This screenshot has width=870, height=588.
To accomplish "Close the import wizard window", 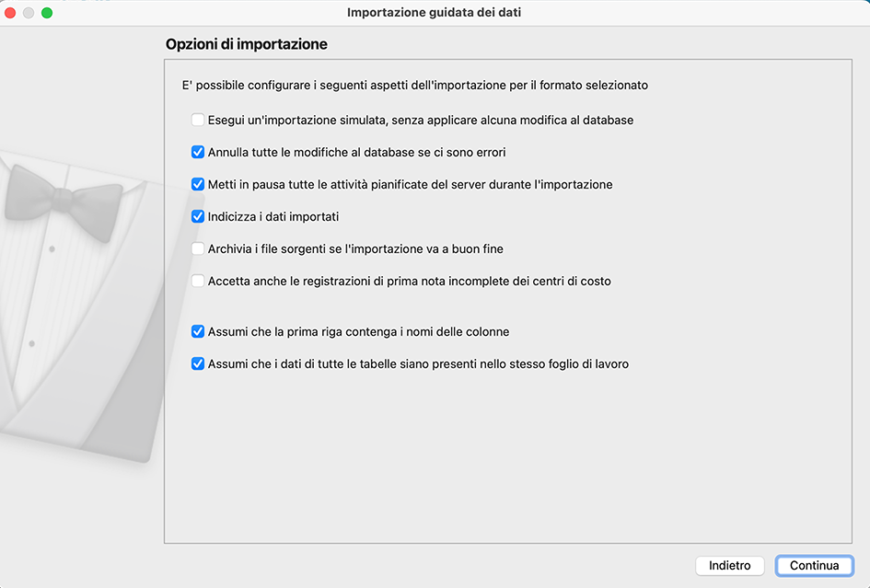I will [11, 13].
